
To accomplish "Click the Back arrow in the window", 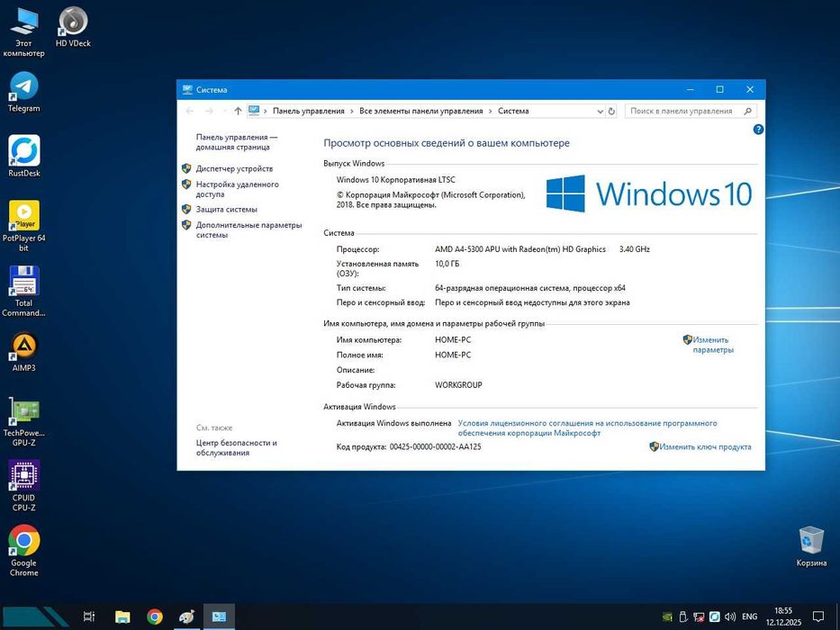I will (190, 111).
